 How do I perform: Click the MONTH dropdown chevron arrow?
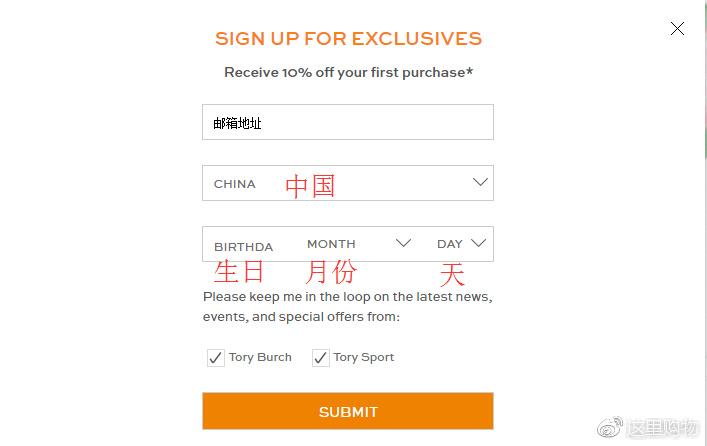[403, 243]
